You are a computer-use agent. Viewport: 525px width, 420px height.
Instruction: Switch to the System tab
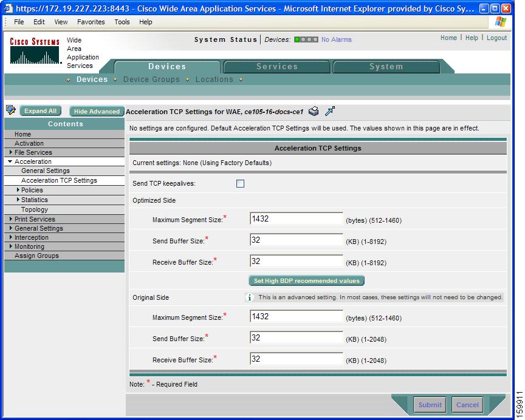[x=386, y=67]
